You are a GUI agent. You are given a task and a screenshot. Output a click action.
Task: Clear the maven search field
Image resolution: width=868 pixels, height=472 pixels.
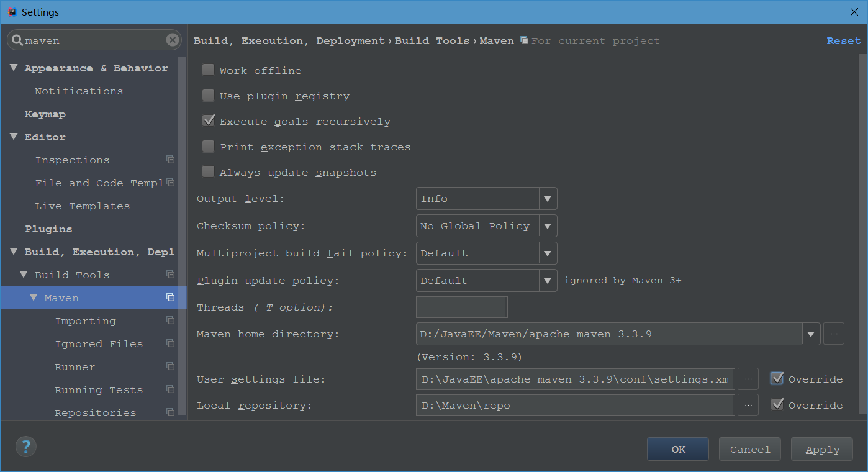[173, 40]
